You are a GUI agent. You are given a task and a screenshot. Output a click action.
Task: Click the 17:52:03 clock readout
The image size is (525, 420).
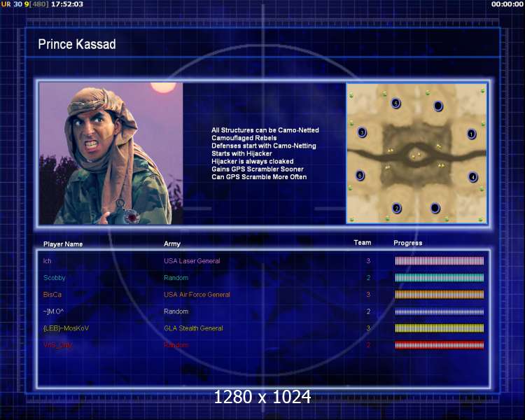tap(67, 4)
